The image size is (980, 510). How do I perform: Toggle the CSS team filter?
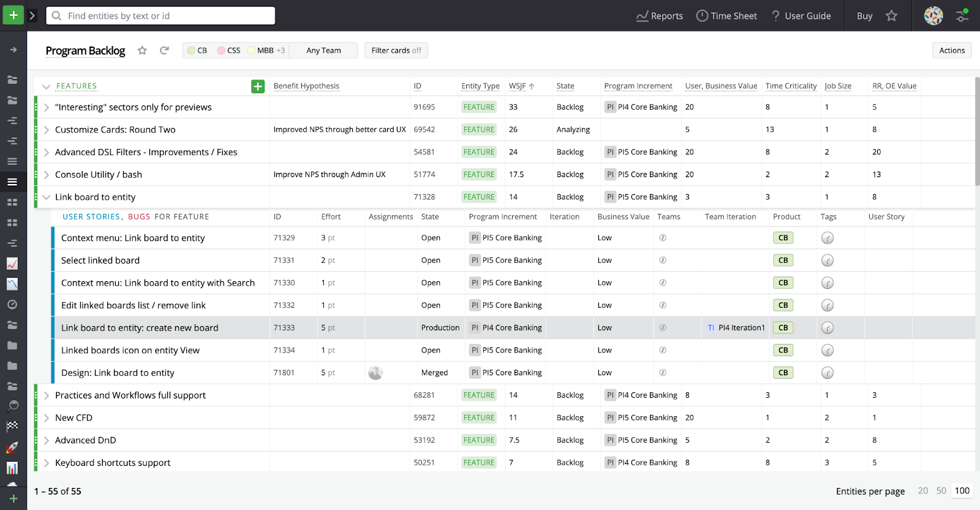point(228,51)
